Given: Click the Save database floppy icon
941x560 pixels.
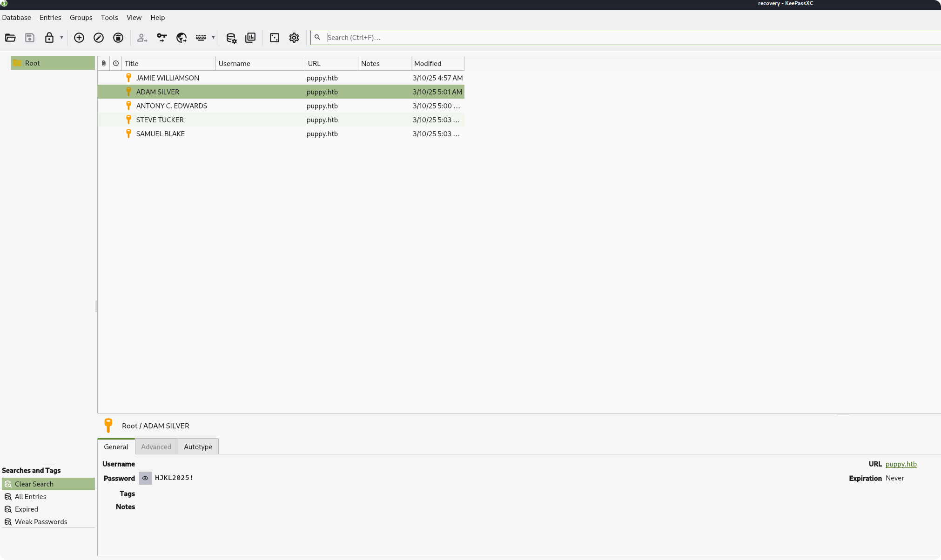Looking at the screenshot, I should click(x=30, y=38).
